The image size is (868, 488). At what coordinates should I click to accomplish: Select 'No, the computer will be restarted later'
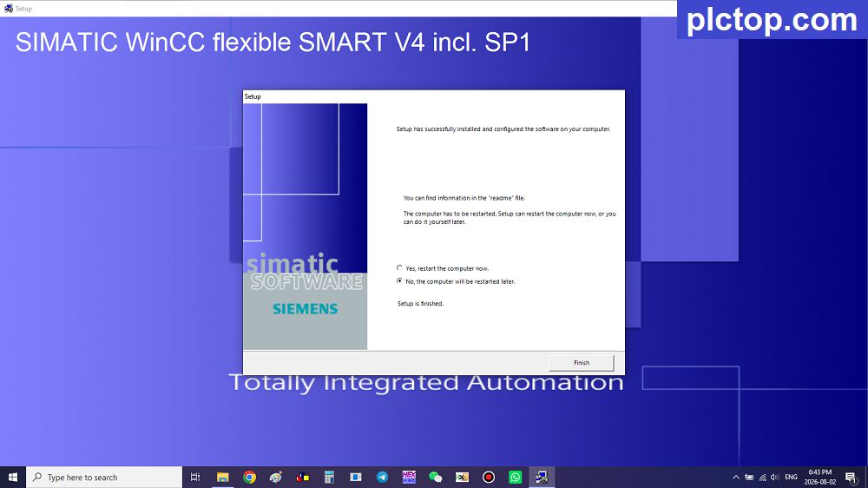pyautogui.click(x=399, y=280)
